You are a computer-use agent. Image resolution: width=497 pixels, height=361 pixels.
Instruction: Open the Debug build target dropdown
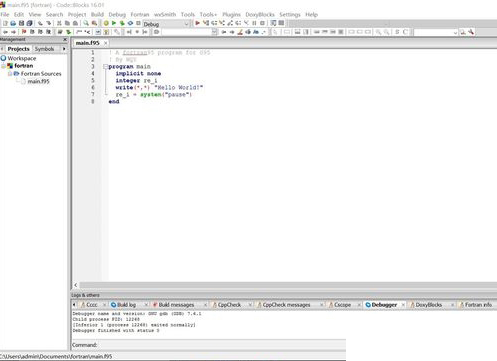point(186,24)
